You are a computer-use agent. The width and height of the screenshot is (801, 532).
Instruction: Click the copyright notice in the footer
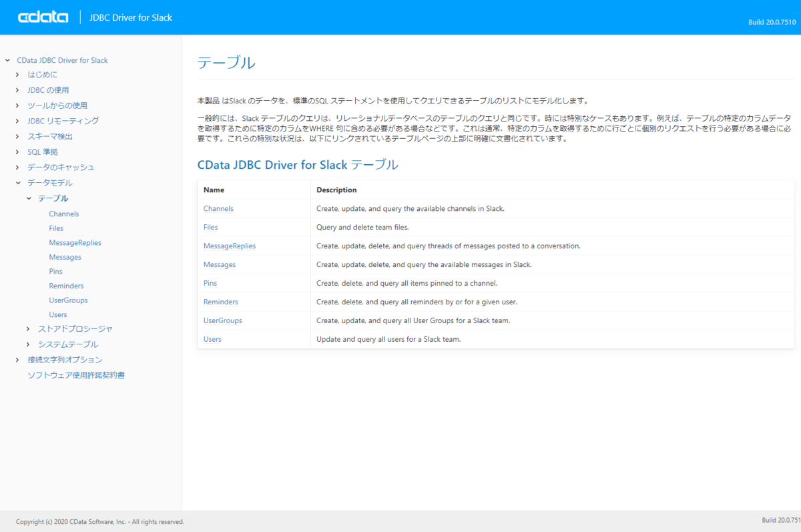point(100,522)
